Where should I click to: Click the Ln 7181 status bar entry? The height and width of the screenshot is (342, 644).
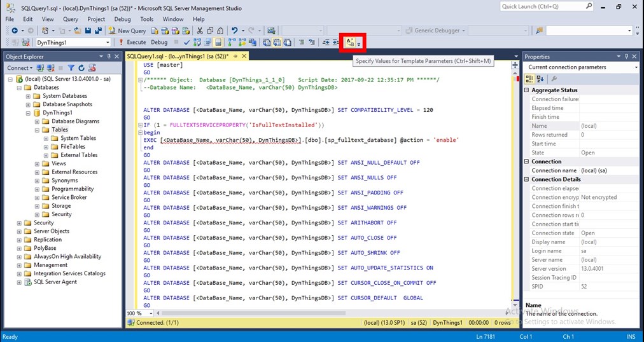[x=485, y=337]
